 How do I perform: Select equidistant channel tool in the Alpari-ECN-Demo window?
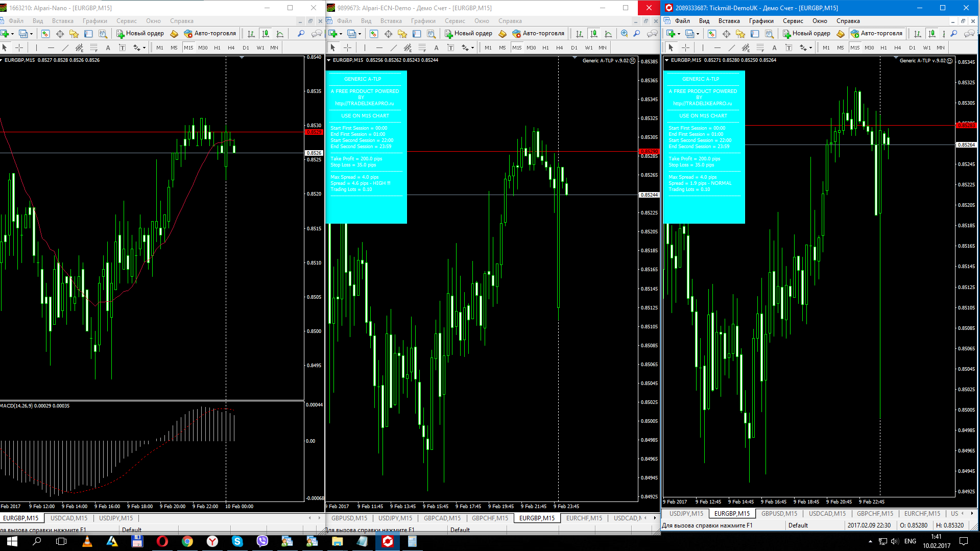(408, 47)
